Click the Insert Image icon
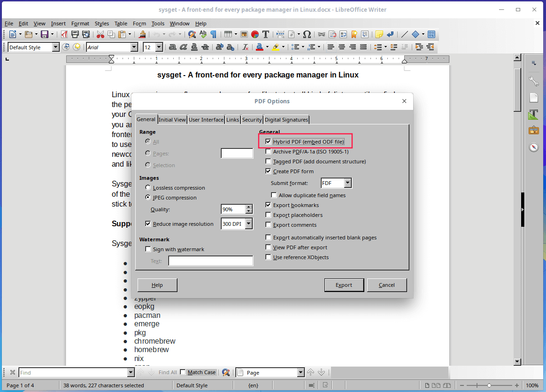Screen dimensions: 546x392 coord(244,34)
